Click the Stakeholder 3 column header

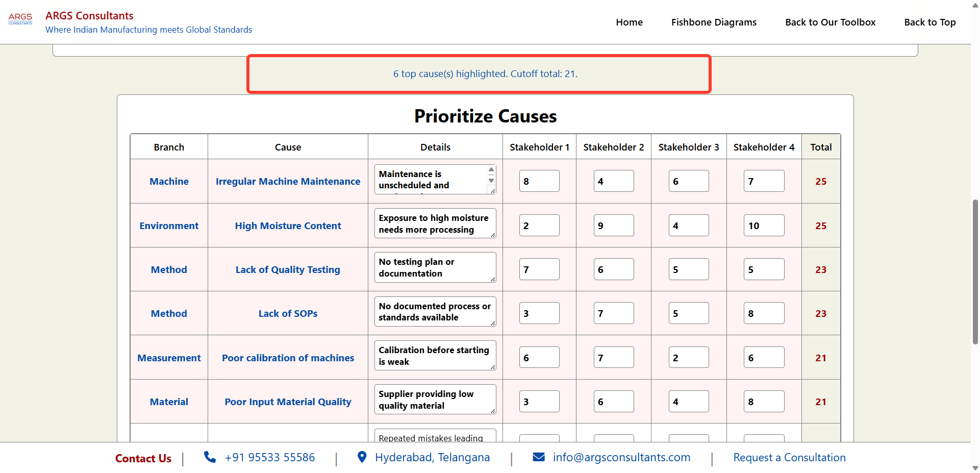coord(689,147)
